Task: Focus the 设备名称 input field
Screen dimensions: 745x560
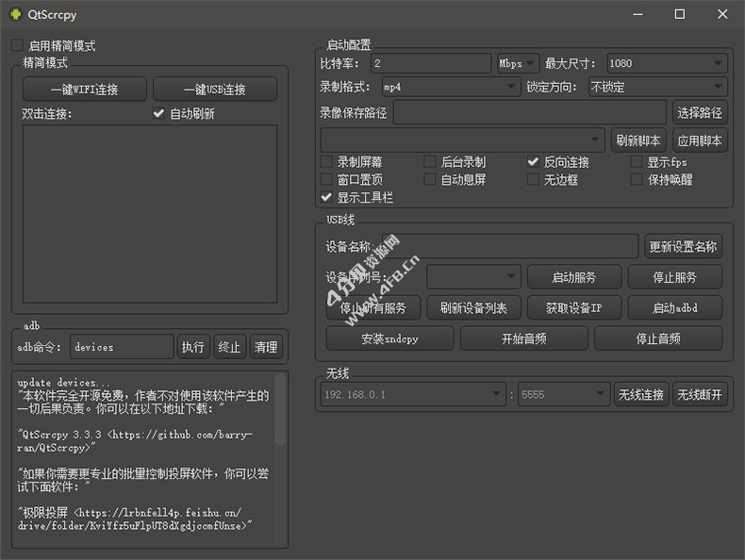Action: (x=510, y=246)
